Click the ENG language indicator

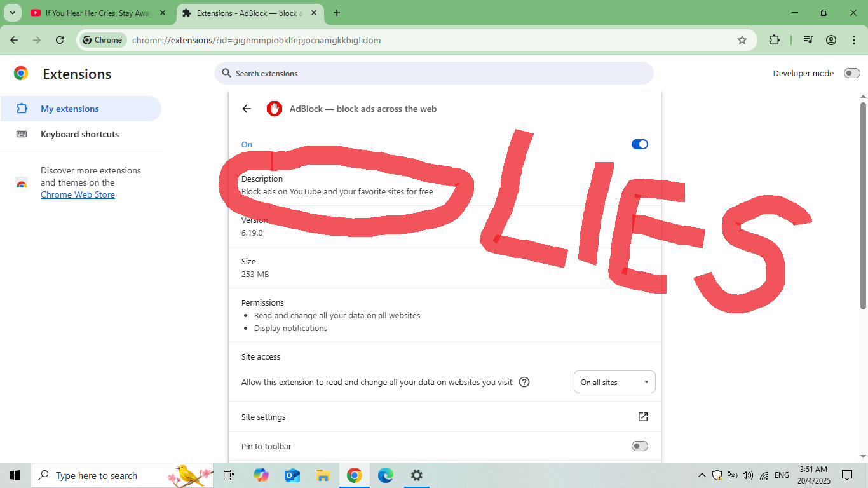pyautogui.click(x=782, y=475)
